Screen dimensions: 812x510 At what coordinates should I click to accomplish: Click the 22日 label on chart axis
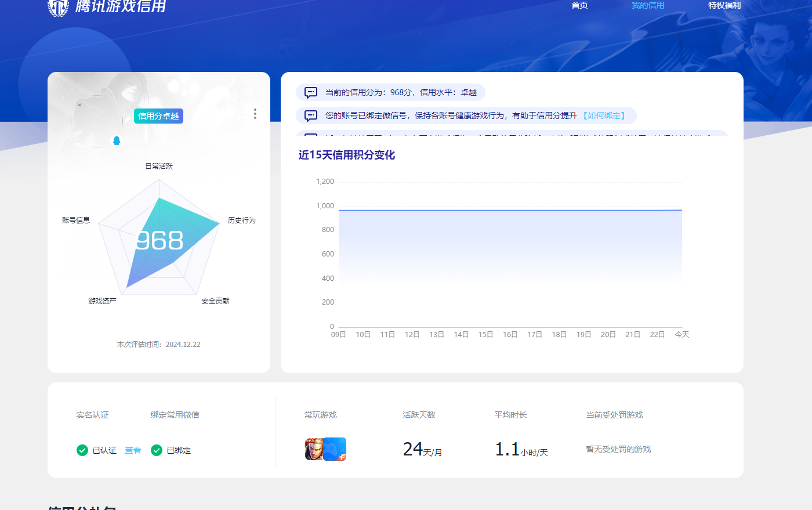[x=657, y=335]
